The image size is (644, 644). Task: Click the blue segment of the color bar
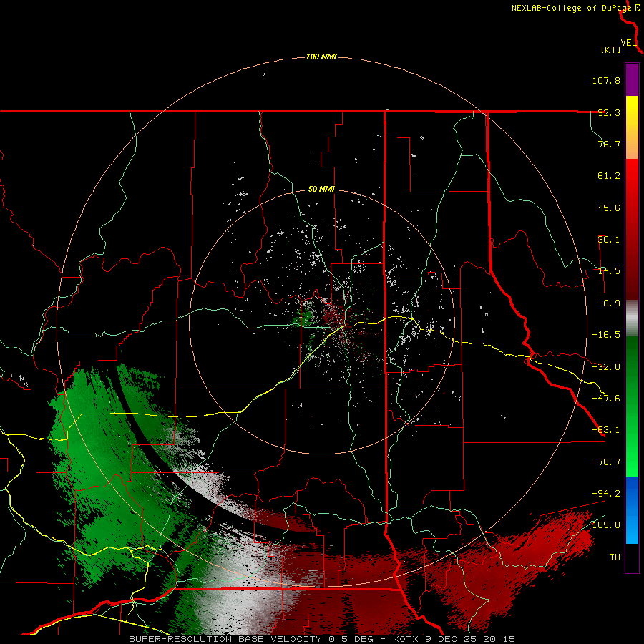point(632,510)
